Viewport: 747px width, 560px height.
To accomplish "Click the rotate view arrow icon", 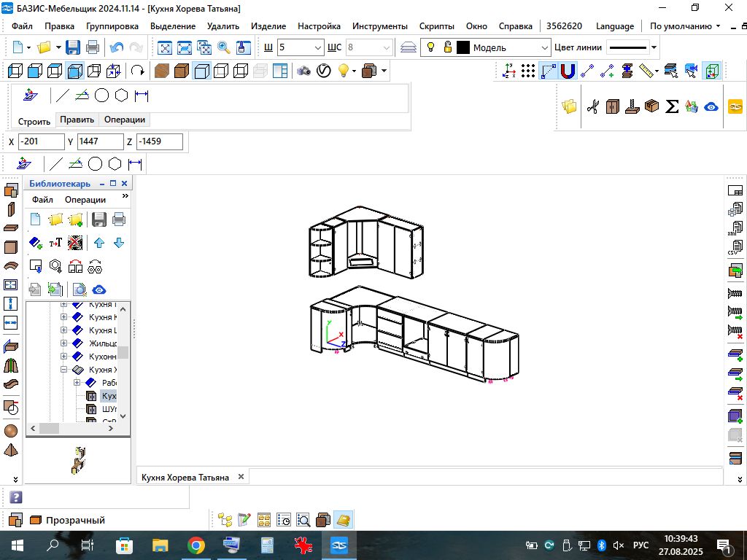I will [x=138, y=71].
